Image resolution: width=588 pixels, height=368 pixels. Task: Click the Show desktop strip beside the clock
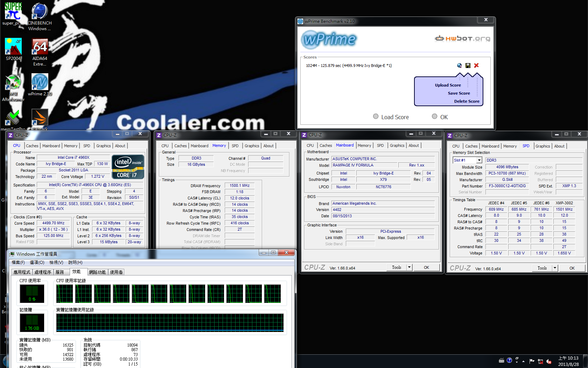coord(586,361)
